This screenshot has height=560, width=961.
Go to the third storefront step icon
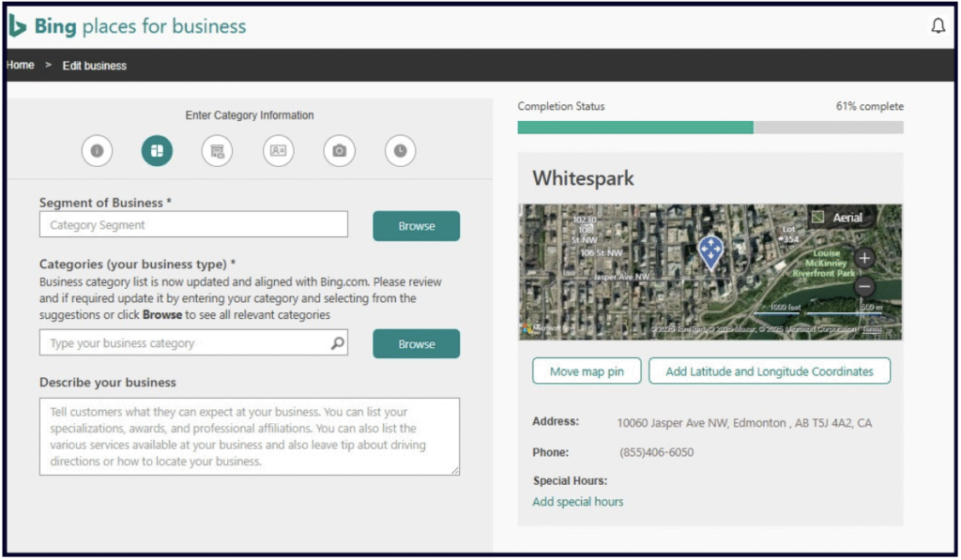point(218,150)
